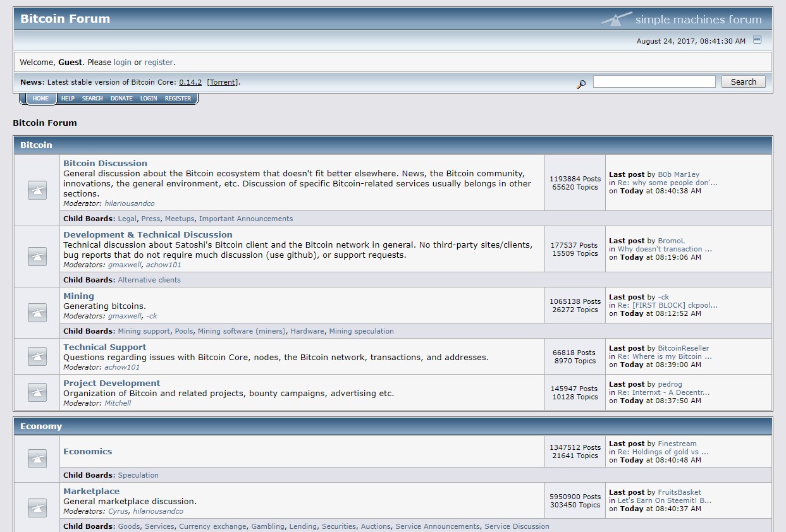Image resolution: width=786 pixels, height=532 pixels.
Task: View the Service Announcements child board
Action: coord(438,526)
